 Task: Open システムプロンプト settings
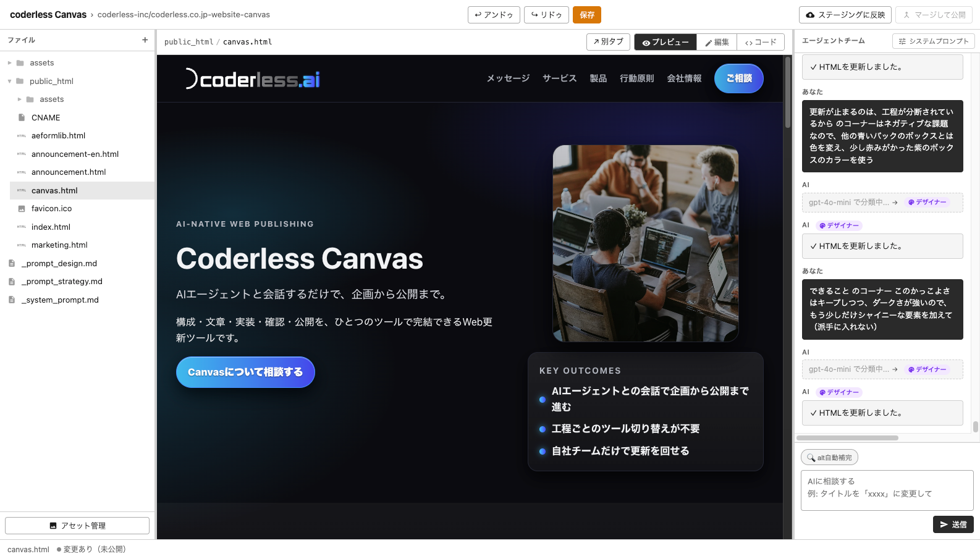[x=934, y=41]
